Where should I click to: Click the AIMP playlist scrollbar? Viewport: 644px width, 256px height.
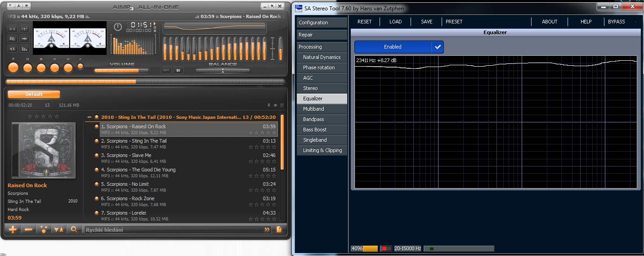[282, 143]
